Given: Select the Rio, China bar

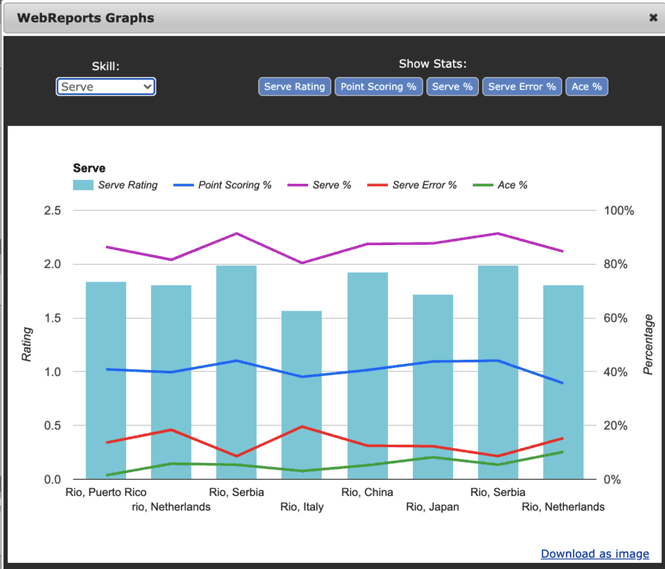Looking at the screenshot, I should pyautogui.click(x=367, y=375).
